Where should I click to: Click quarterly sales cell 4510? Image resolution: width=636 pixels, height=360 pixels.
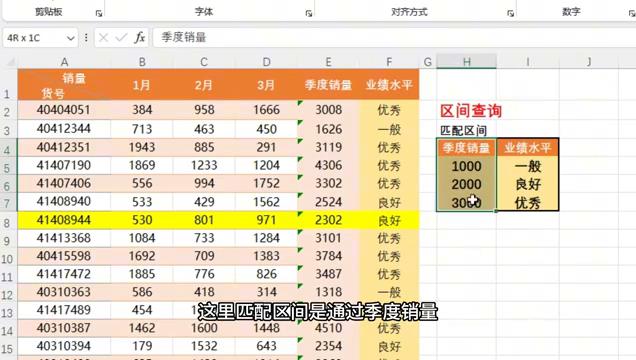coord(328,328)
